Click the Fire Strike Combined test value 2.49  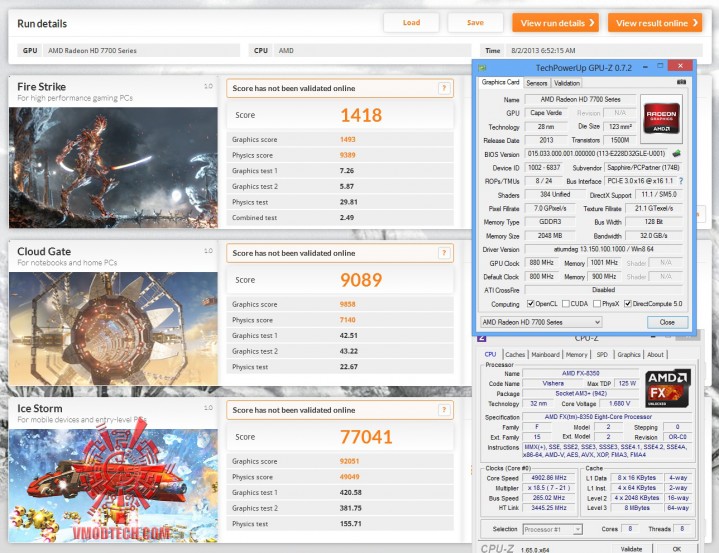[x=347, y=217]
